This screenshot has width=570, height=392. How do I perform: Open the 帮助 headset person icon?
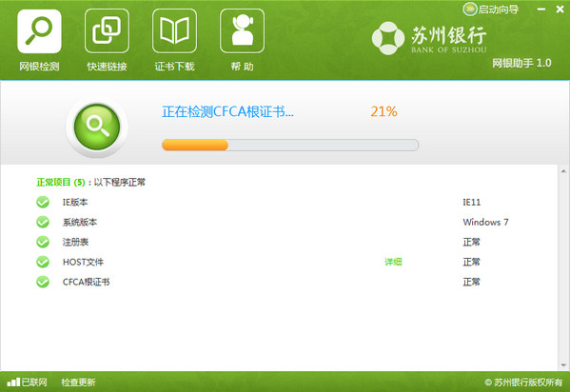pos(242,31)
